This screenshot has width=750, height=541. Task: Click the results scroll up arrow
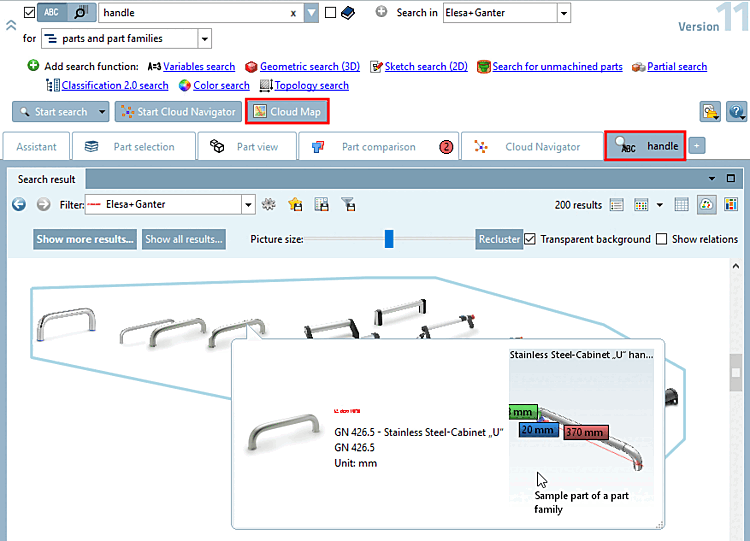point(736,266)
